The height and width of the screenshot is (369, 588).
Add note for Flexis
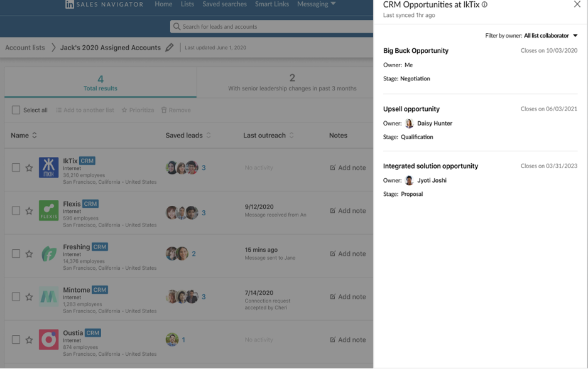coord(348,211)
